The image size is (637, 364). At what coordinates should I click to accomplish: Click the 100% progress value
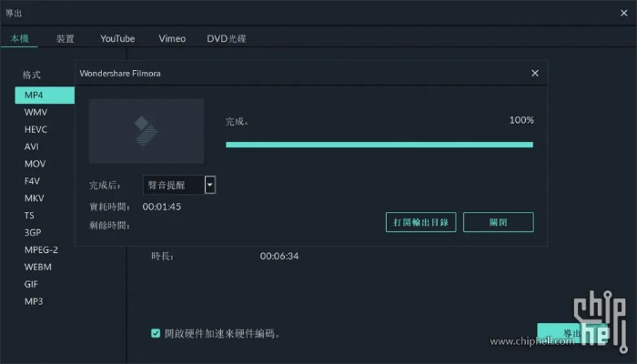click(521, 120)
